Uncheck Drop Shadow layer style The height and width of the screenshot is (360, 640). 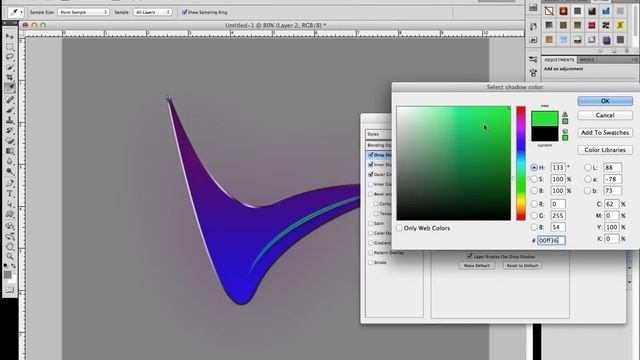pyautogui.click(x=371, y=155)
